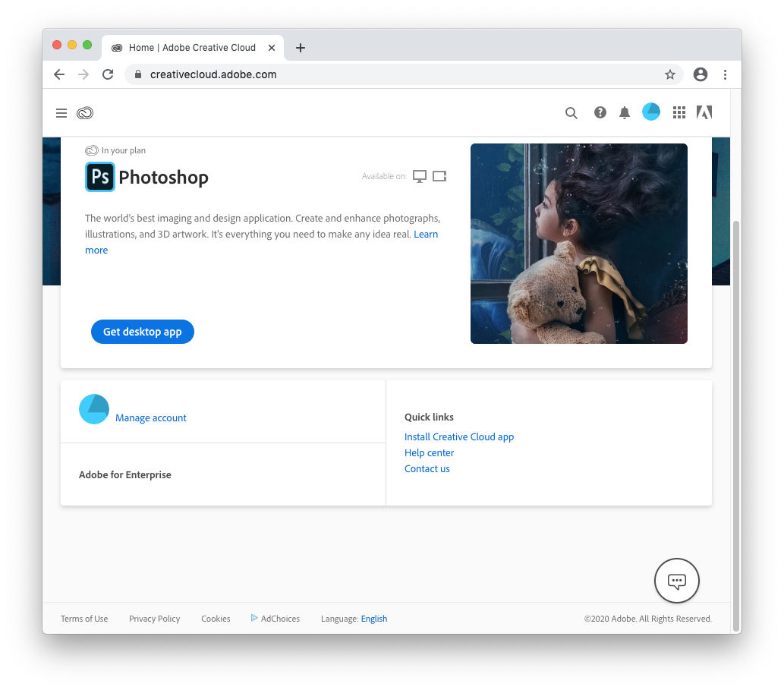Change language via English link

374,619
